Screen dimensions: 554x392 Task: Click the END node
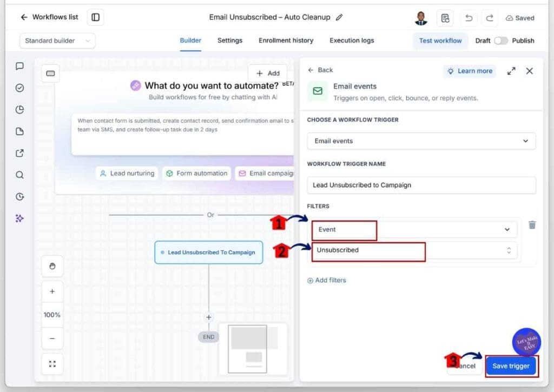(208, 337)
